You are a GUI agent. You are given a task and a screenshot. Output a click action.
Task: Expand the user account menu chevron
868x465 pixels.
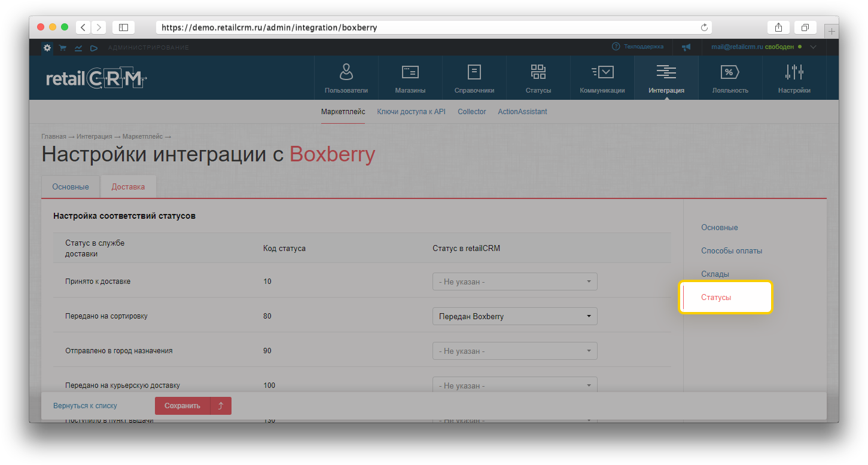pos(813,47)
